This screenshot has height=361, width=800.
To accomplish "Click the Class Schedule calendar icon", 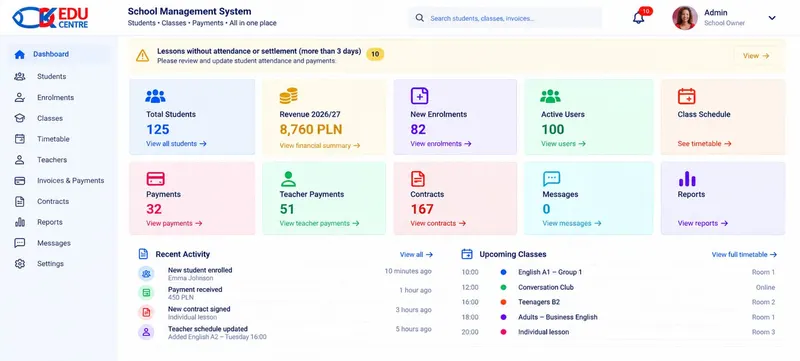I will point(687,96).
